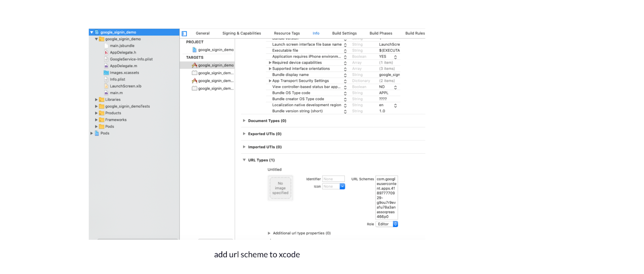
Task: Collapse the URL Types (1) section
Action: 244,160
